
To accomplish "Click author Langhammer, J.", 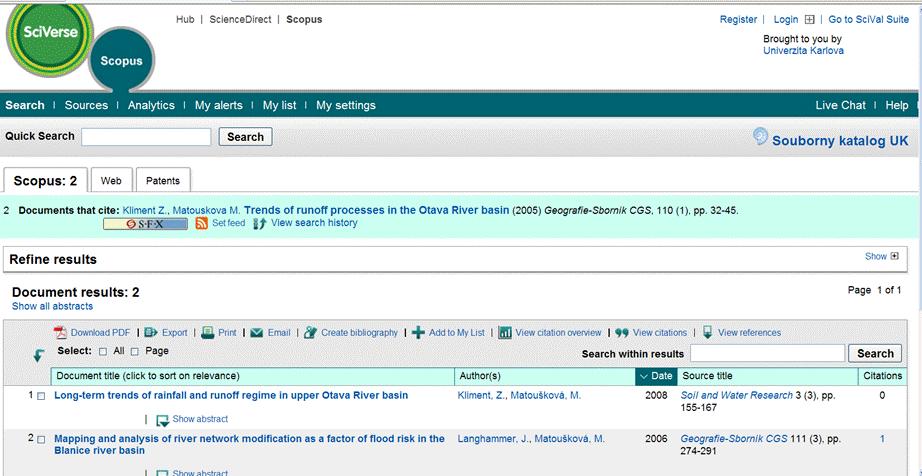I will (494, 439).
